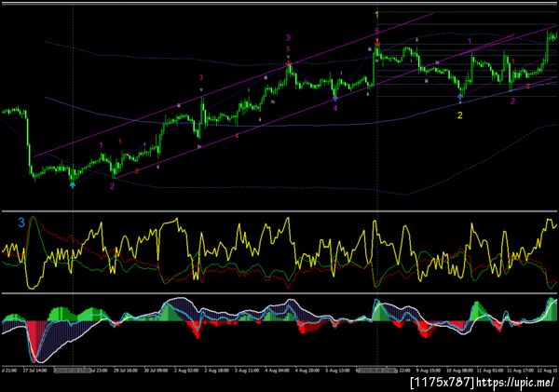This screenshot has height=392, width=559.
Task: Select the yellow wave 1 label at chart top
Action: click(376, 15)
